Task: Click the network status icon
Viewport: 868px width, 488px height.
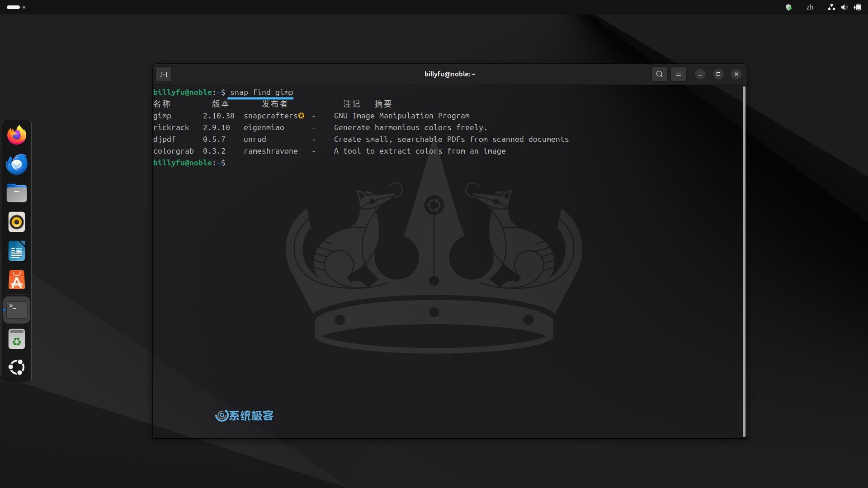Action: click(x=831, y=7)
